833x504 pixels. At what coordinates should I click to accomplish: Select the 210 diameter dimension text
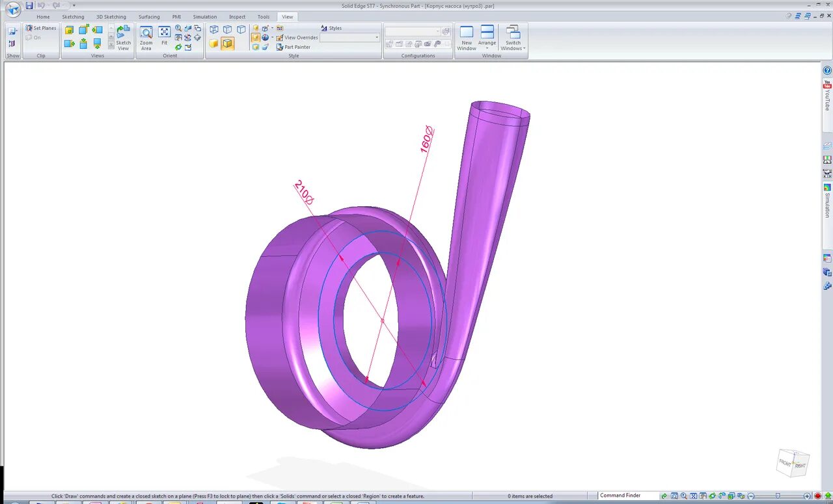tap(303, 193)
